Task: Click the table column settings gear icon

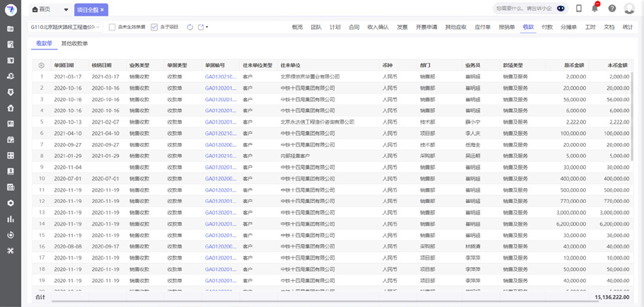Action: point(41,65)
